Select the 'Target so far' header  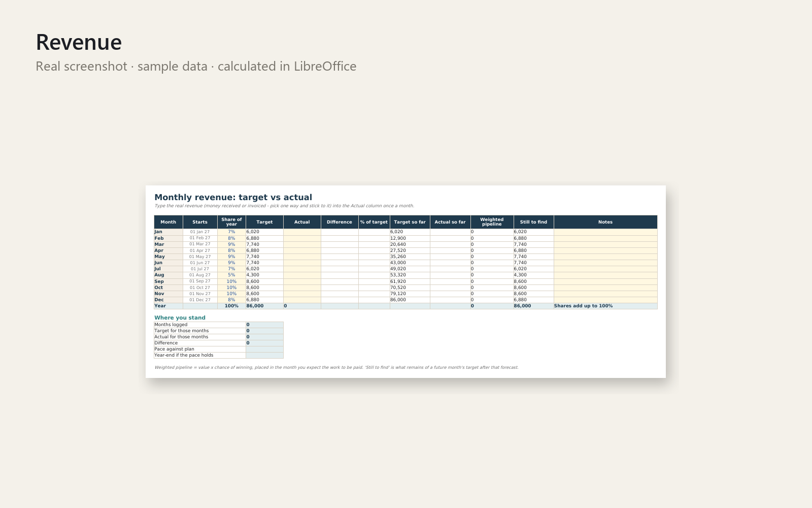[410, 222]
